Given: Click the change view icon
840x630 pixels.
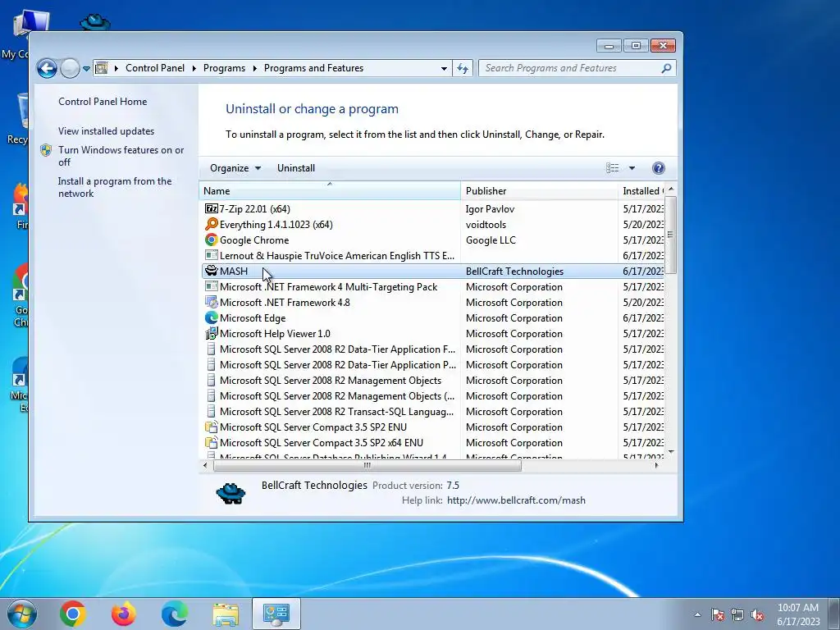Looking at the screenshot, I should coord(612,167).
